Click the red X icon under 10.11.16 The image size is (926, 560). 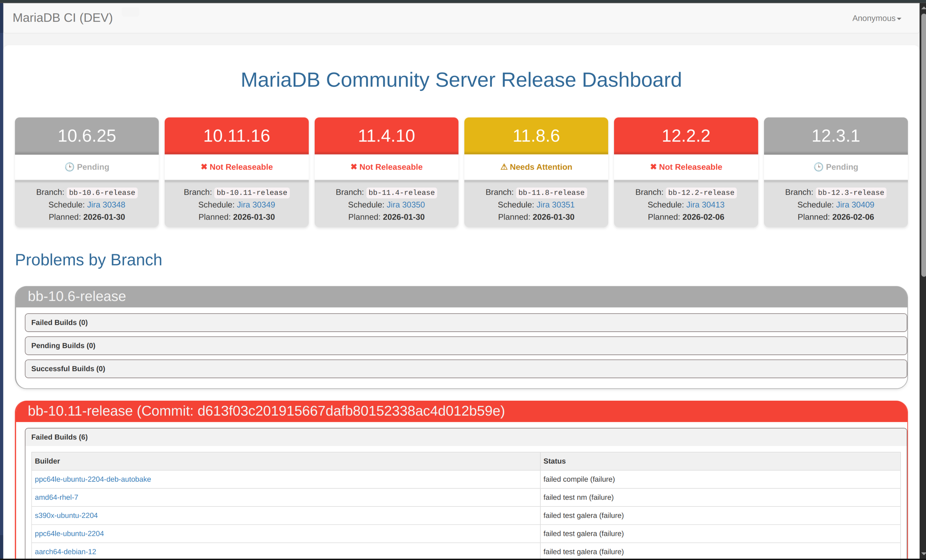(x=204, y=167)
